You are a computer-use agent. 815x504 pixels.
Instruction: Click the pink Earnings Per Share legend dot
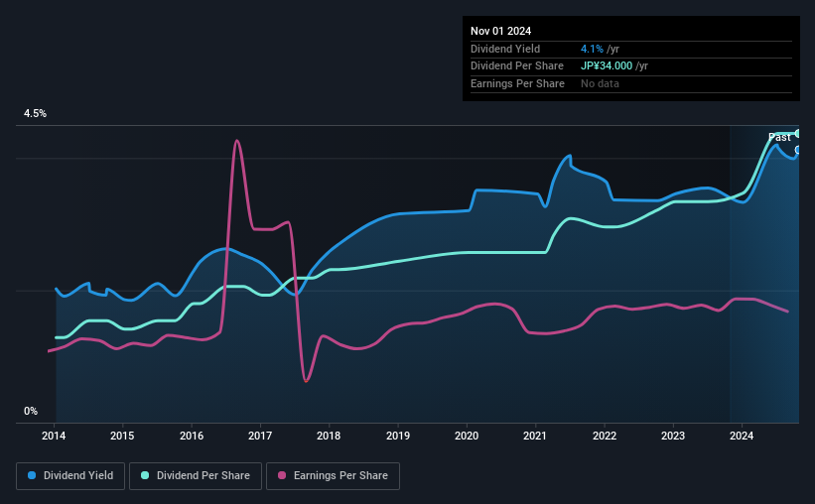click(282, 475)
